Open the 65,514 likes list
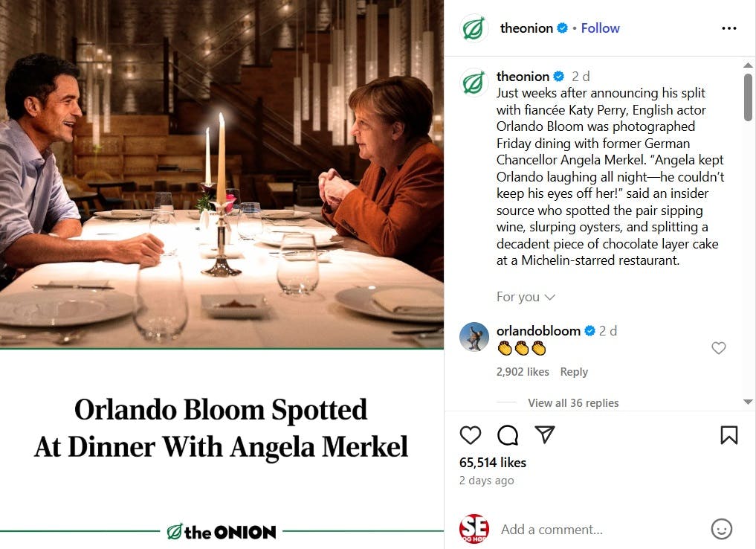The image size is (756, 549). (493, 462)
